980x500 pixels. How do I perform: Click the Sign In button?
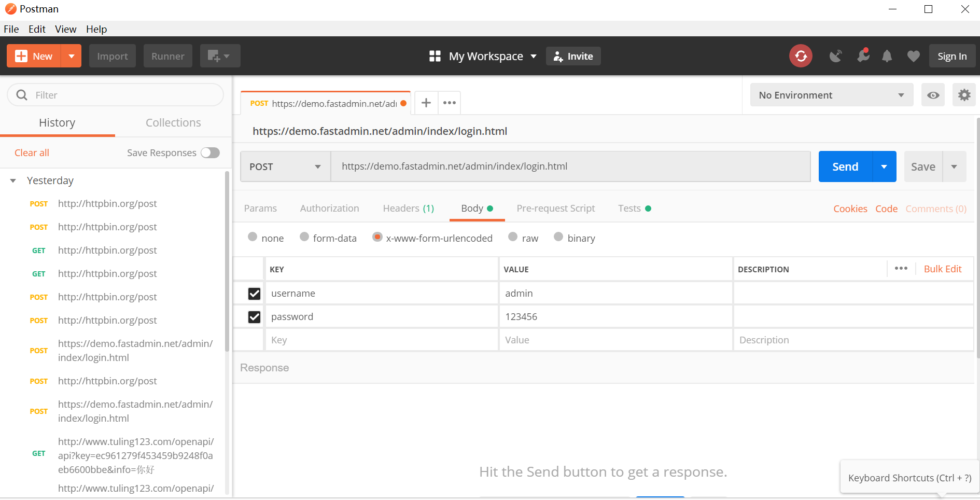952,56
